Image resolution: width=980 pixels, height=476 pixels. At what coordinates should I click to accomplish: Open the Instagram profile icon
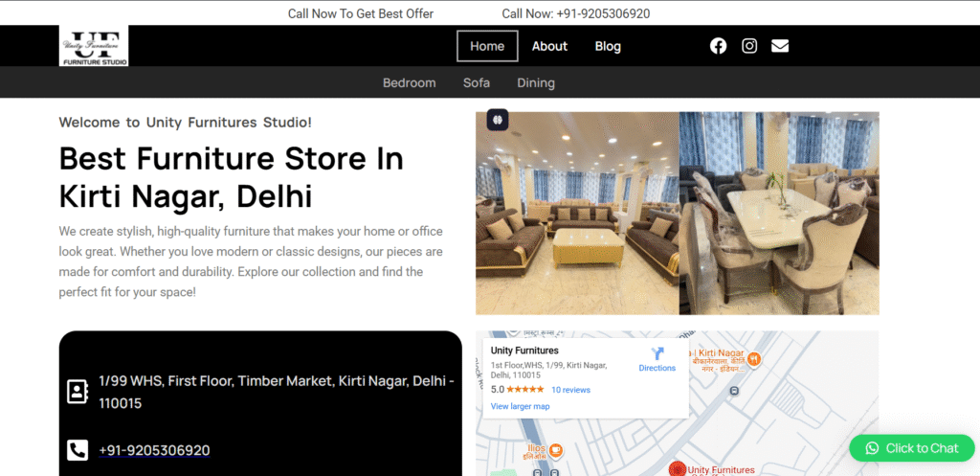749,46
